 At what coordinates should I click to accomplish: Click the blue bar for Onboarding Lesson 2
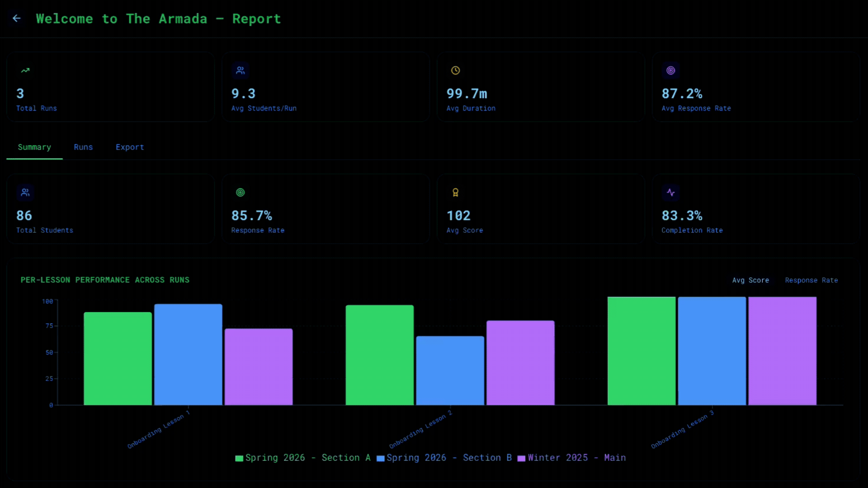point(450,371)
